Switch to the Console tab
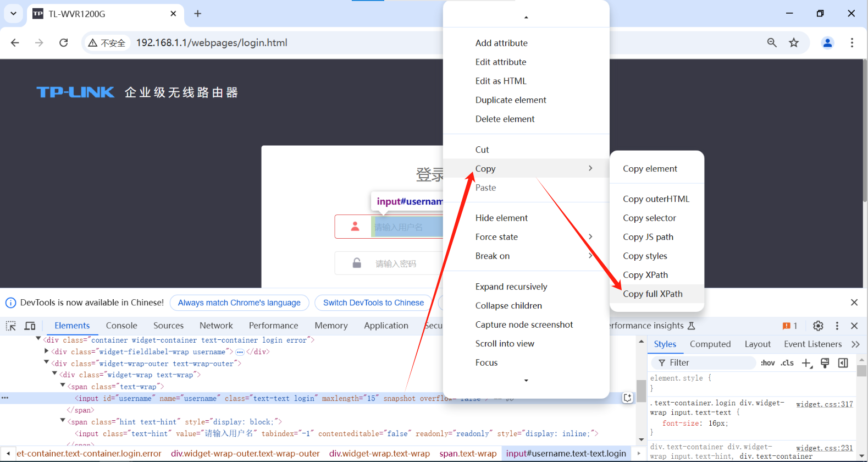 [x=121, y=326]
